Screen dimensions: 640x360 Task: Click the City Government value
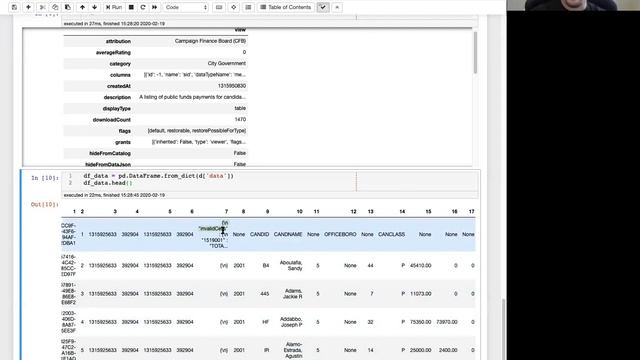point(227,63)
